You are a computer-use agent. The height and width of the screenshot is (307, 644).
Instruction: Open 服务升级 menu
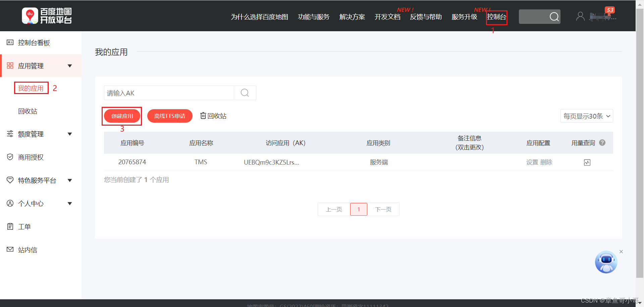click(464, 17)
